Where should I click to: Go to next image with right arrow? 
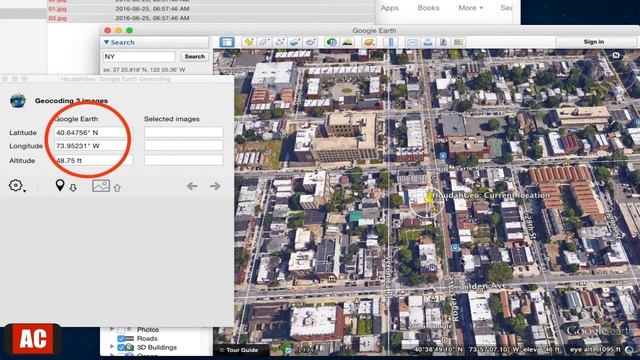click(215, 186)
